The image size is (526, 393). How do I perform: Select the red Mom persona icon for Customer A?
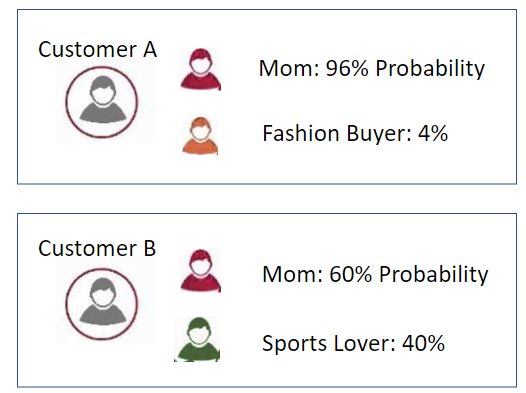point(201,69)
